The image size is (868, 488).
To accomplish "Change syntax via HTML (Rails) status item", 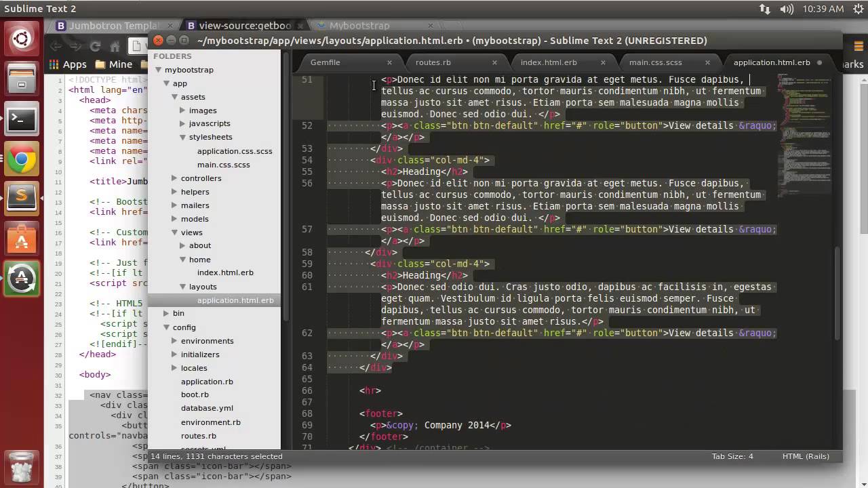I will 806,456.
